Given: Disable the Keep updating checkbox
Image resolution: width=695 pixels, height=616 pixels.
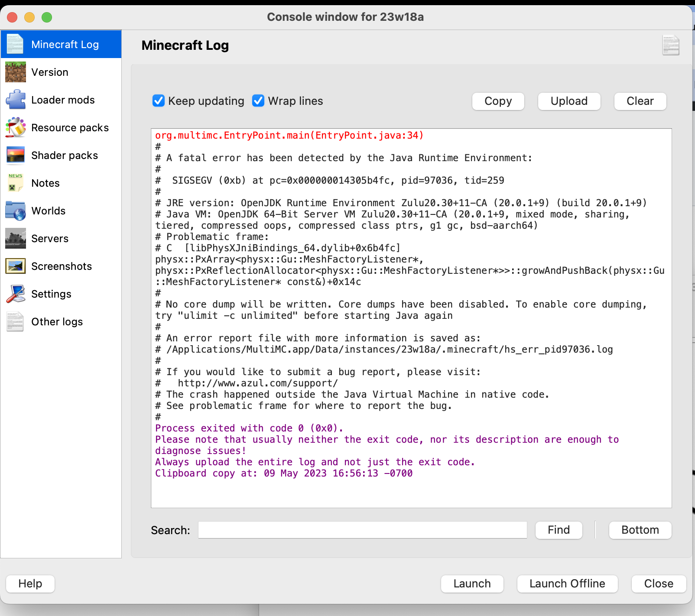Looking at the screenshot, I should [x=158, y=101].
